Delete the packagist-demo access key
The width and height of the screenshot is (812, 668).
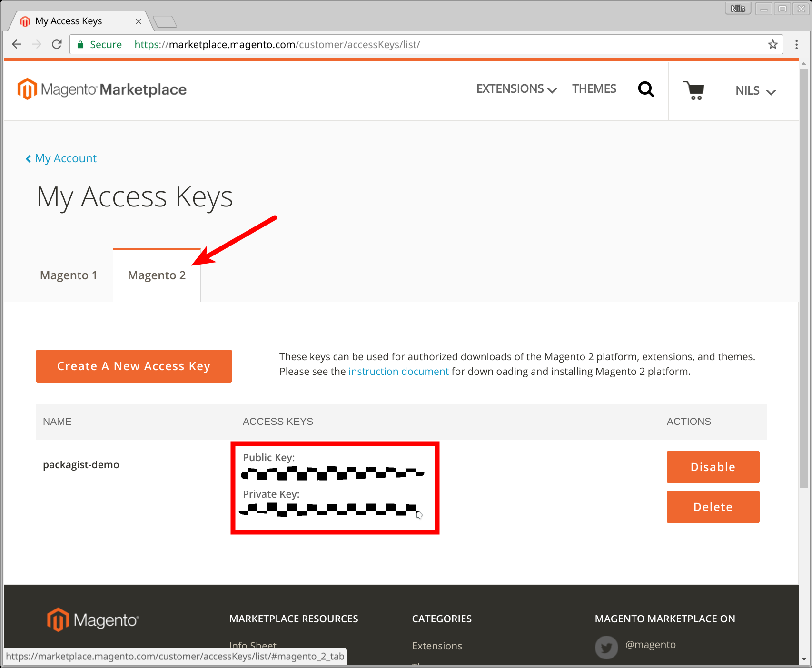[713, 507]
